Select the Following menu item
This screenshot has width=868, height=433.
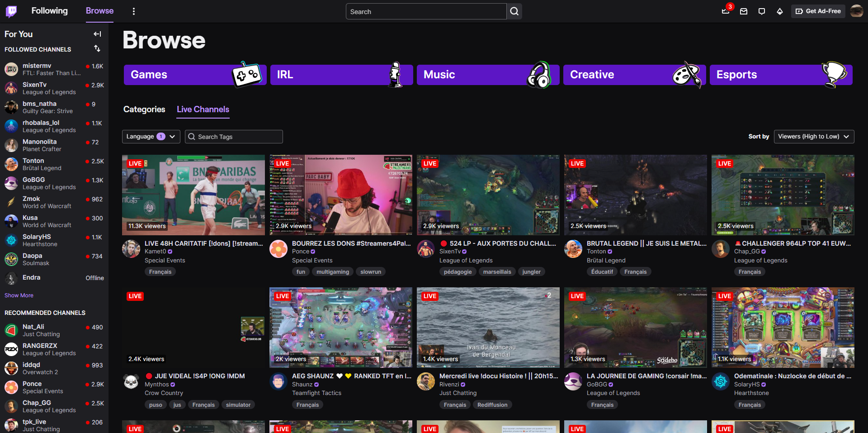click(x=49, y=10)
